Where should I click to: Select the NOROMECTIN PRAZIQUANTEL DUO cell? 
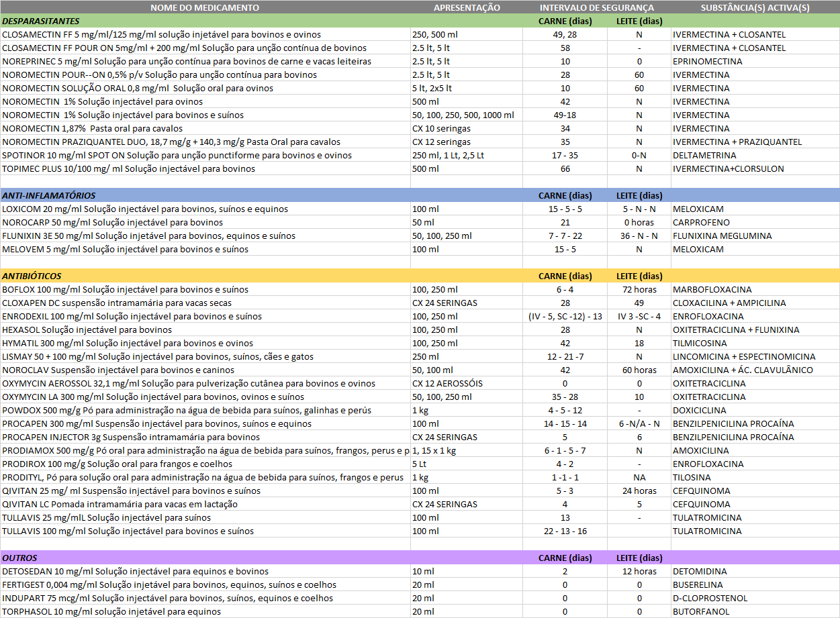point(205,142)
